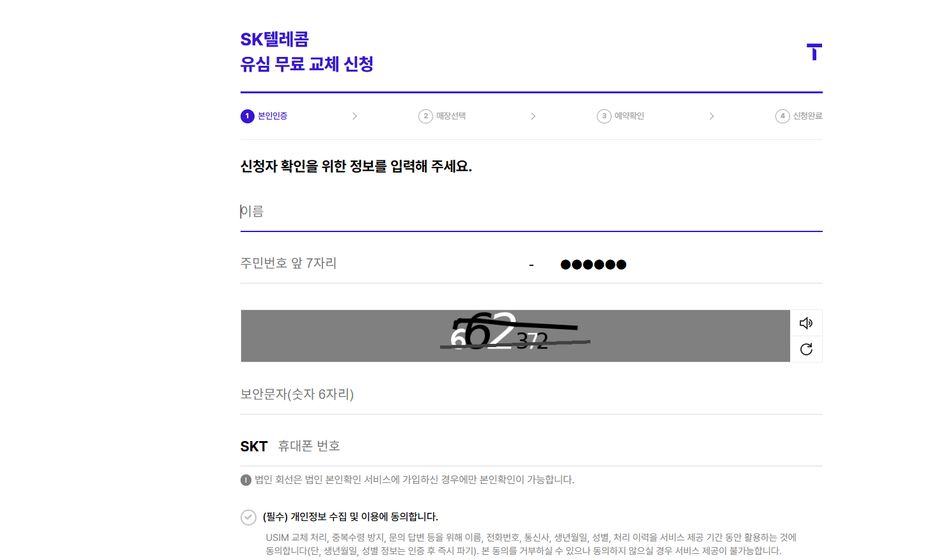
Task: Check (필수) 개인정보 수집 및 이용 동의 checkbox
Action: 248,517
